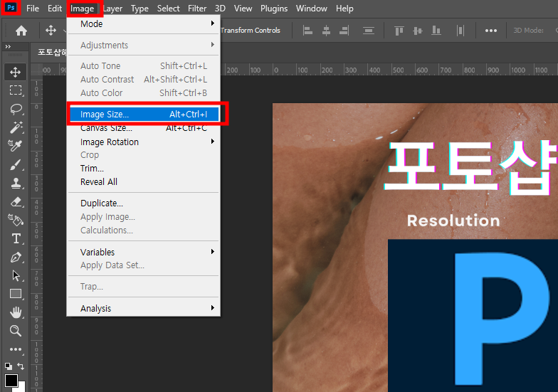Reset default foreground and background colors
Viewport: 558px width, 392px height.
click(9, 366)
